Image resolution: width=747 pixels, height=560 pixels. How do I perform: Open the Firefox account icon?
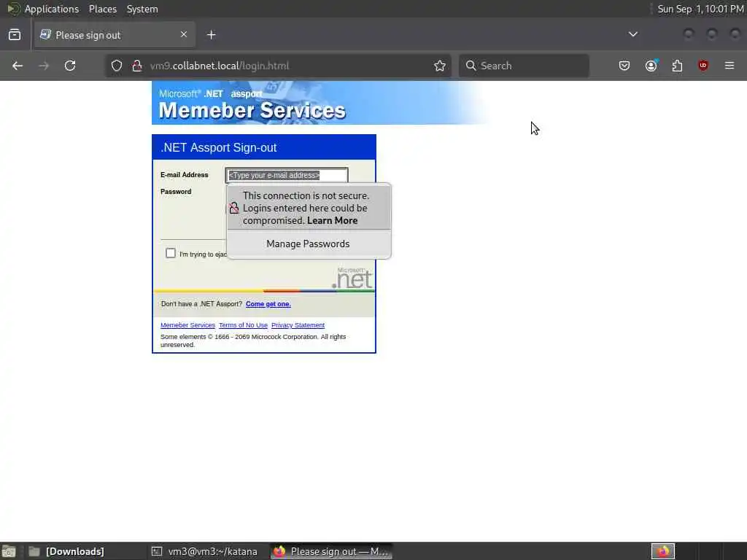point(651,66)
